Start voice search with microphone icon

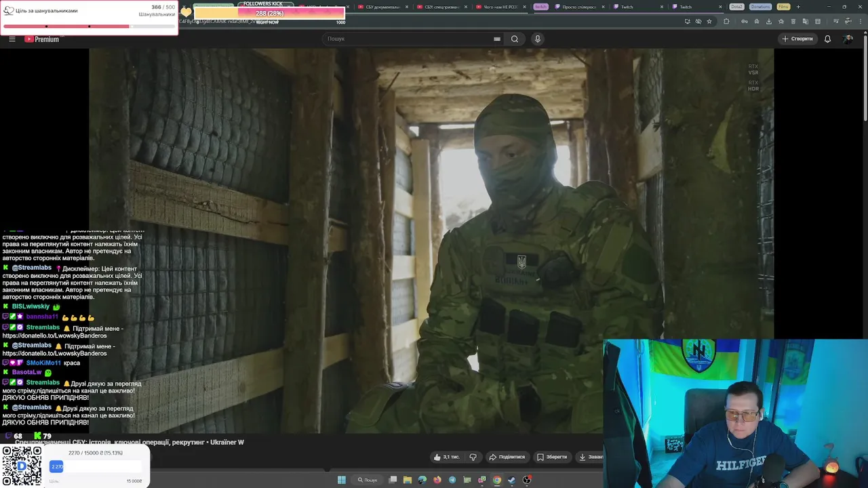click(538, 39)
